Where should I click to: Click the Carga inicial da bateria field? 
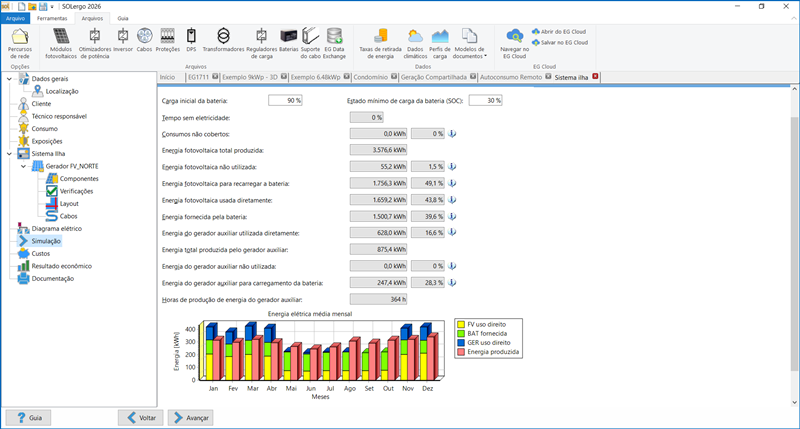click(x=285, y=101)
